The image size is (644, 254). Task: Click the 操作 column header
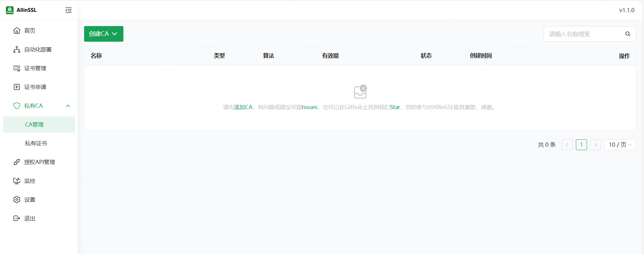tap(624, 56)
